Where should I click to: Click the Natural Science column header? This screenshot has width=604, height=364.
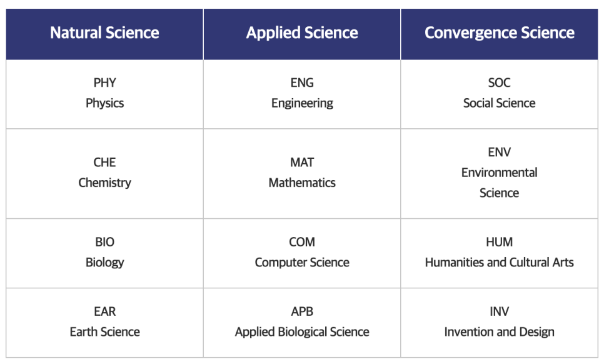104,34
